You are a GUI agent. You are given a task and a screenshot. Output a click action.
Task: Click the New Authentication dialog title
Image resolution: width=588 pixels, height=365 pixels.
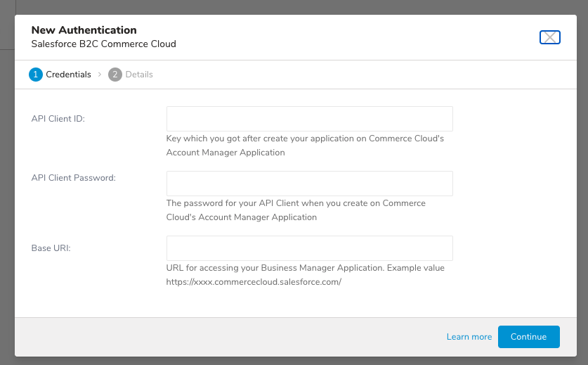[x=84, y=30]
